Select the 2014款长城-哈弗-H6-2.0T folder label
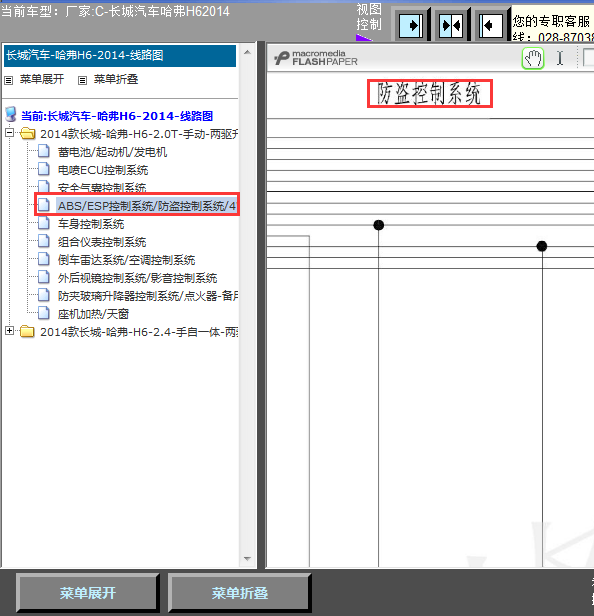Screen dimensions: 594x616 point(139,134)
